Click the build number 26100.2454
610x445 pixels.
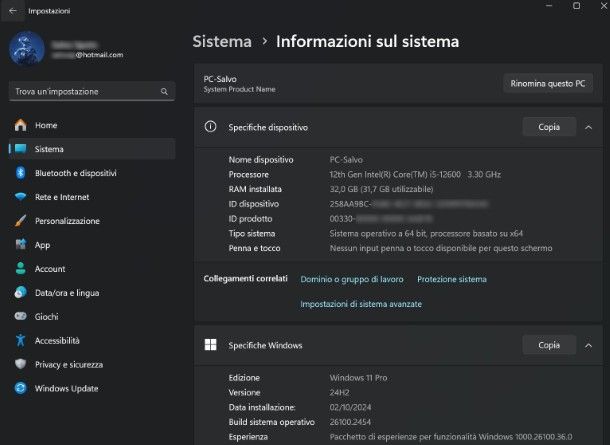350,422
